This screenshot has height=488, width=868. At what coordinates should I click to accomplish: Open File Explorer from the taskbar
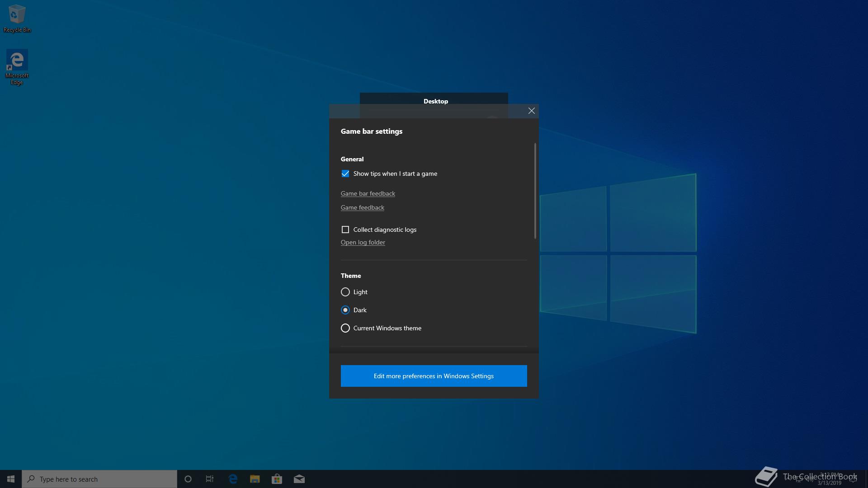click(x=255, y=479)
